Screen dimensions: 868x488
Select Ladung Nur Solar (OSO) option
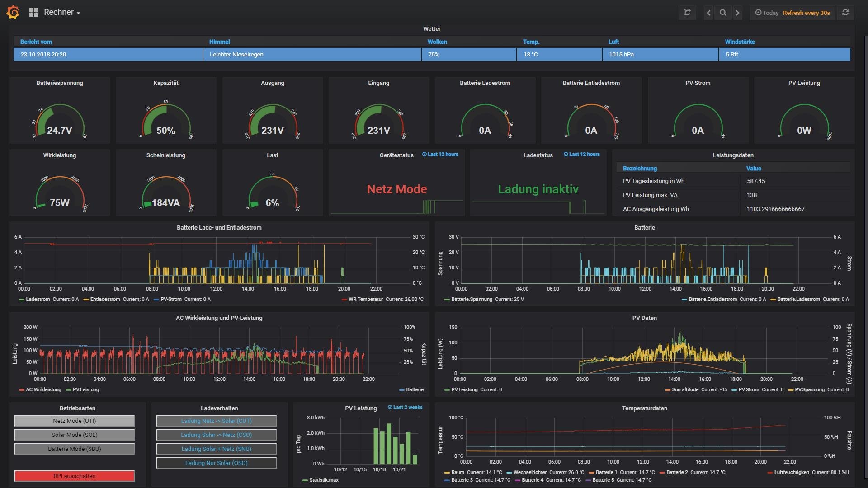[x=216, y=463]
